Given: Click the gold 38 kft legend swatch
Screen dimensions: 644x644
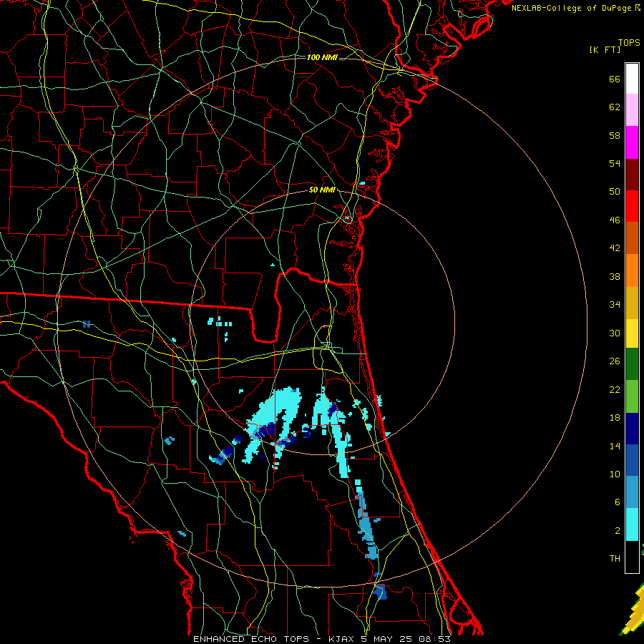Looking at the screenshot, I should (632, 303).
